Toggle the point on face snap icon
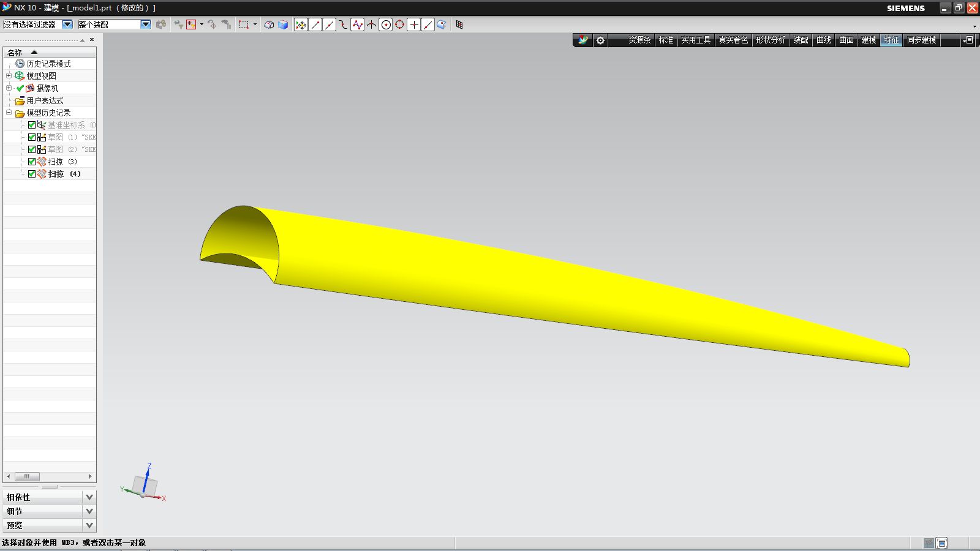Screen dimensions: 980x551 point(442,24)
